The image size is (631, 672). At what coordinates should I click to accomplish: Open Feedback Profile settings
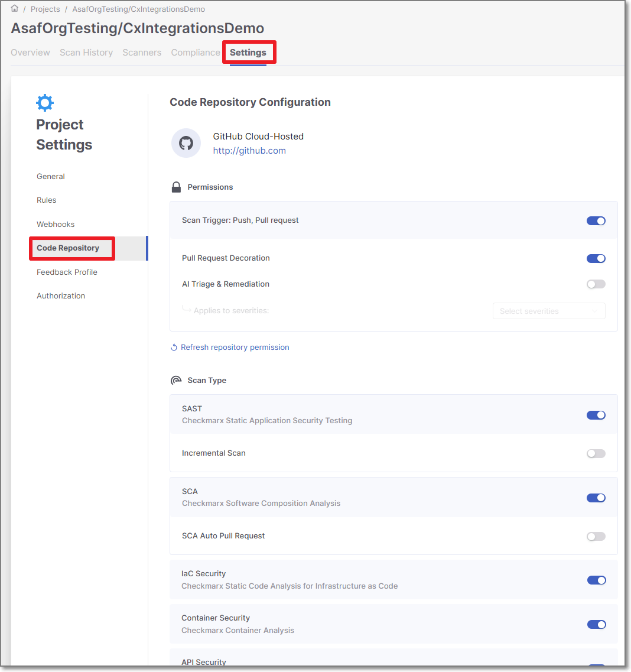coord(67,272)
